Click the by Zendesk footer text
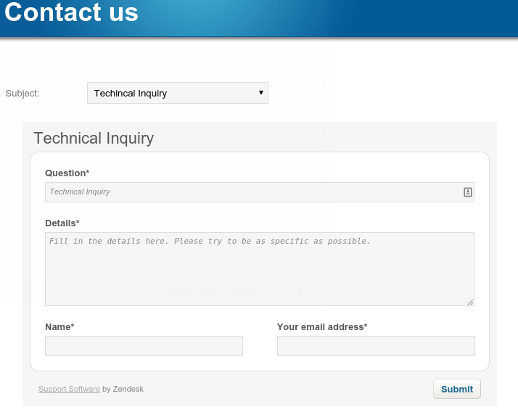The width and height of the screenshot is (518, 420). [x=123, y=389]
